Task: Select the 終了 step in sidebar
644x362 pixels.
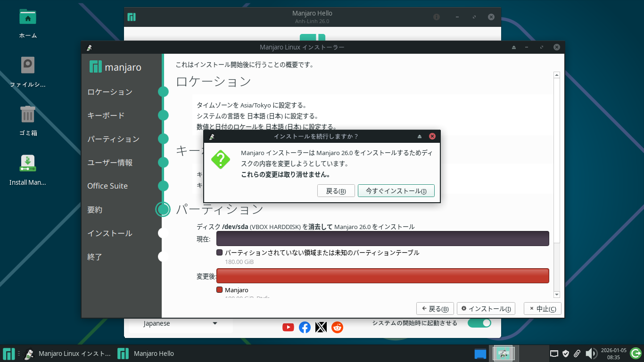Action: 95,257
